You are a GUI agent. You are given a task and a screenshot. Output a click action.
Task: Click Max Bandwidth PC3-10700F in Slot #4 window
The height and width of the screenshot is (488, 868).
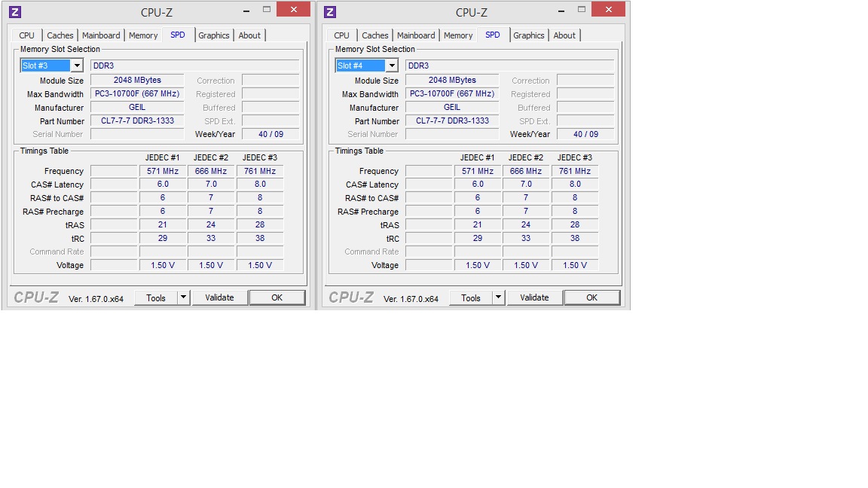point(452,93)
